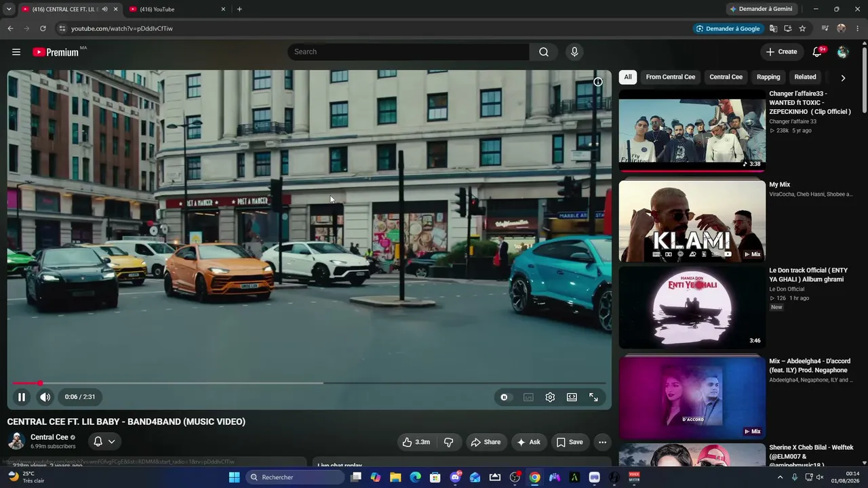Screen dimensions: 868x488
Task: Open the player settings gear
Action: pos(550,397)
